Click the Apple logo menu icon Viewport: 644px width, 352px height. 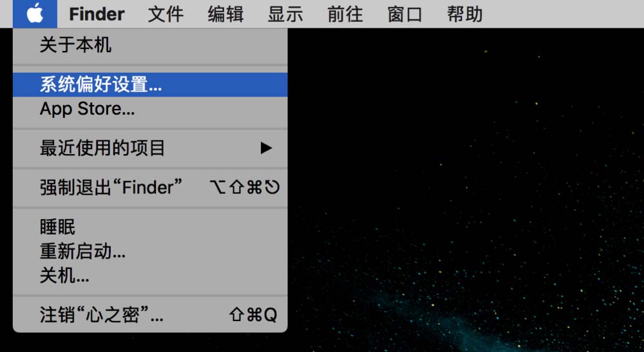coord(35,14)
